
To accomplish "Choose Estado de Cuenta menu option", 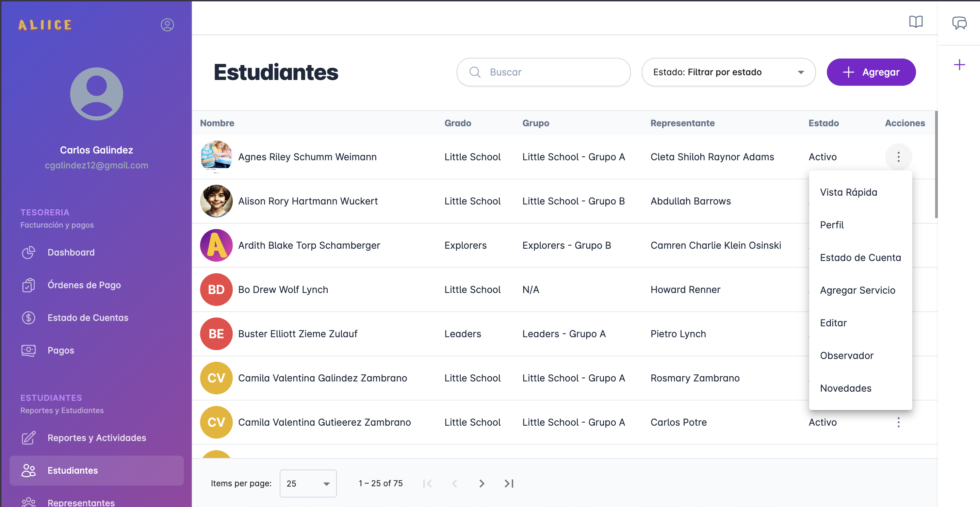I will [860, 258].
